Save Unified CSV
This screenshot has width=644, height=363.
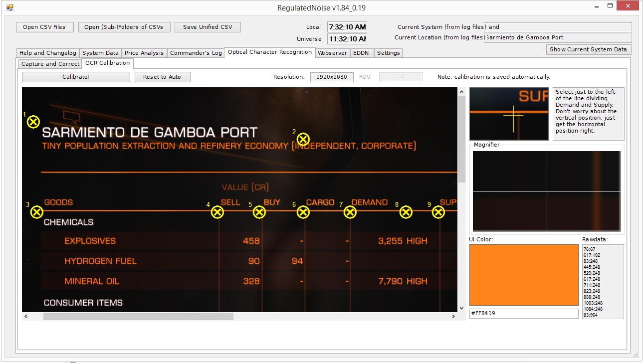coord(208,27)
